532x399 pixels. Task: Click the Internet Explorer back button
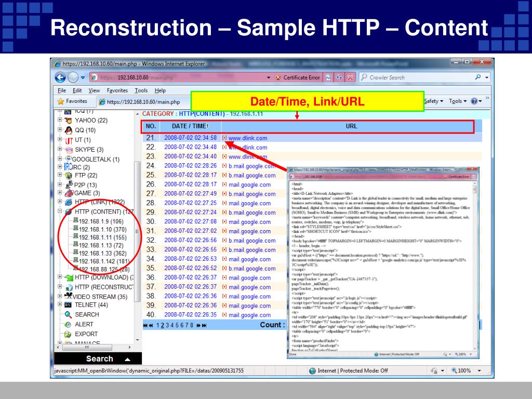[60, 78]
